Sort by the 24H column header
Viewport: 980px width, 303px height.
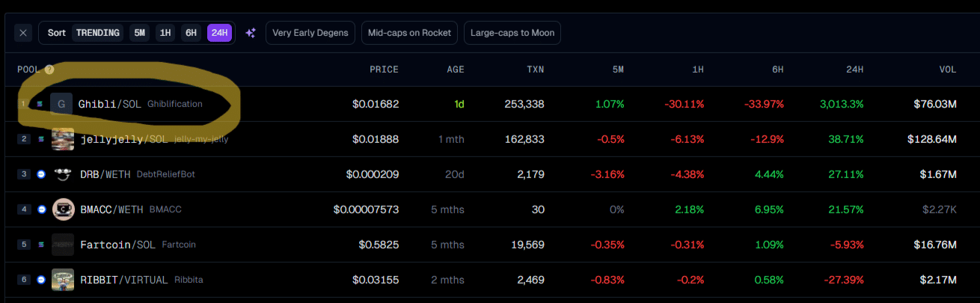pyautogui.click(x=855, y=70)
